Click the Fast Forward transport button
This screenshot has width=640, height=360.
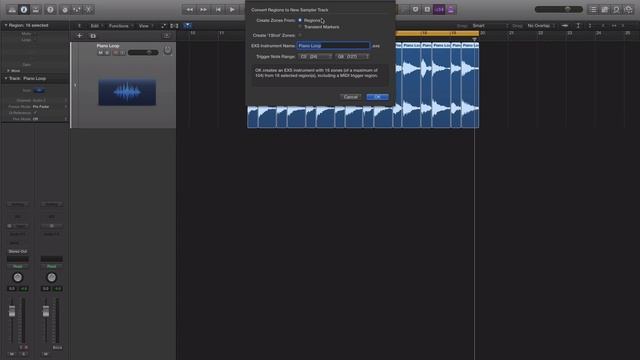point(203,9)
